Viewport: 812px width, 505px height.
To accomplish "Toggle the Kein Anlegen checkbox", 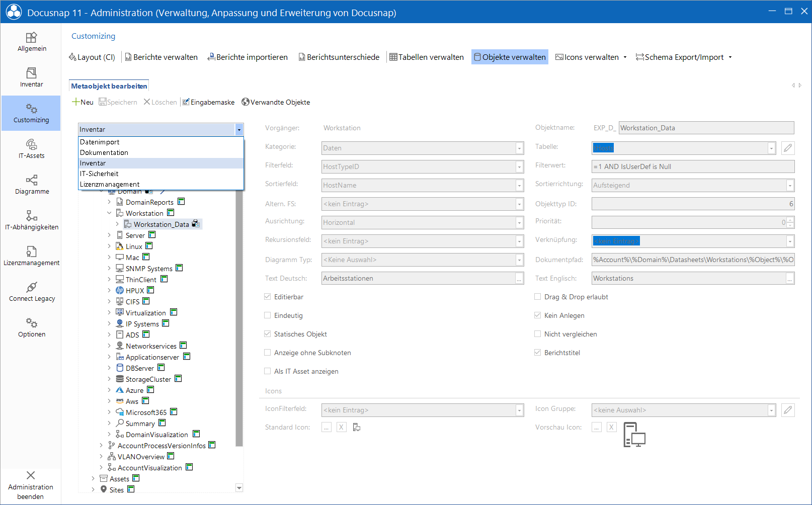I will click(538, 315).
